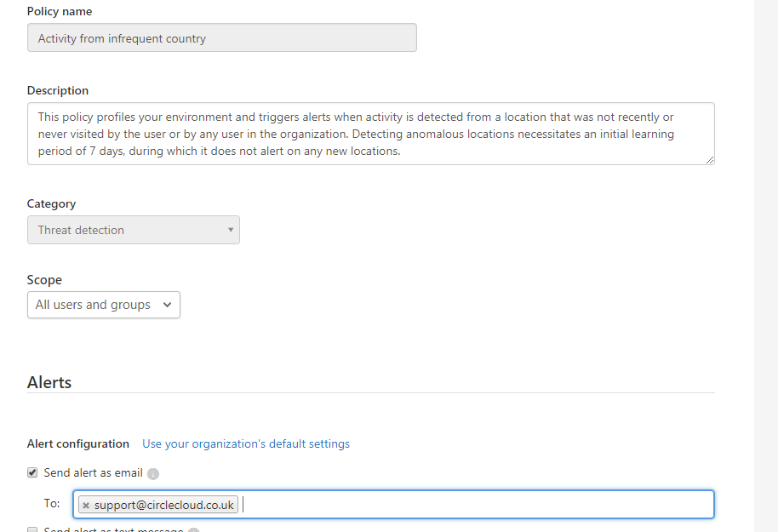Click the Policy name input field
The image size is (778, 532).
[222, 38]
